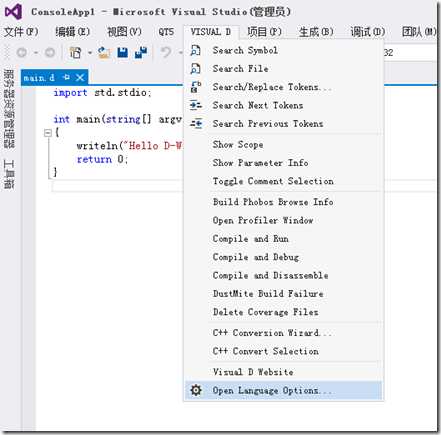The height and width of the screenshot is (435, 441).
Task: Choose Search Previous Tokens entry
Action: point(283,124)
